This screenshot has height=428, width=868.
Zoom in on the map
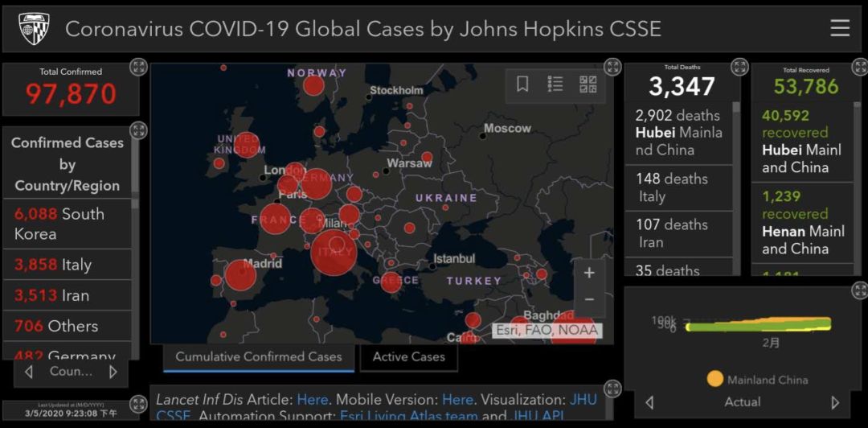[590, 273]
